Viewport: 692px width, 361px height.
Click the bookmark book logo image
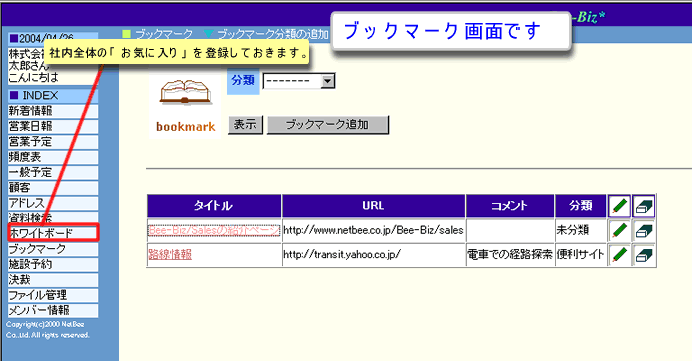coord(185,105)
